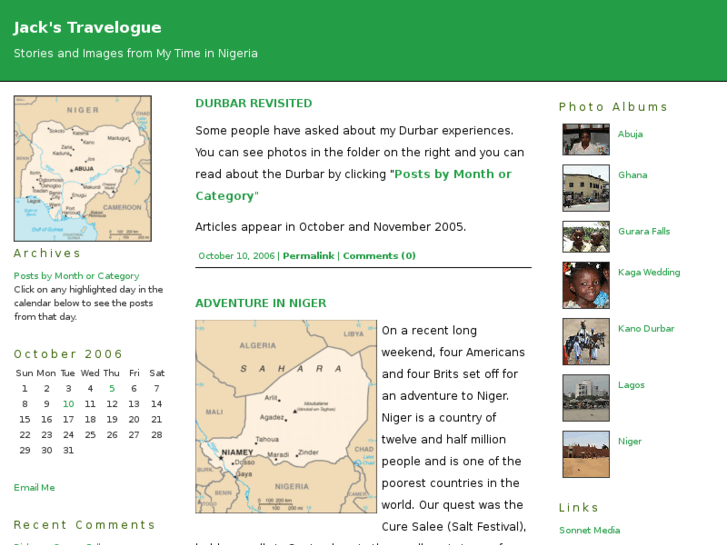This screenshot has height=545, width=727.
Task: Click the Niger map image in post
Action: point(286,417)
